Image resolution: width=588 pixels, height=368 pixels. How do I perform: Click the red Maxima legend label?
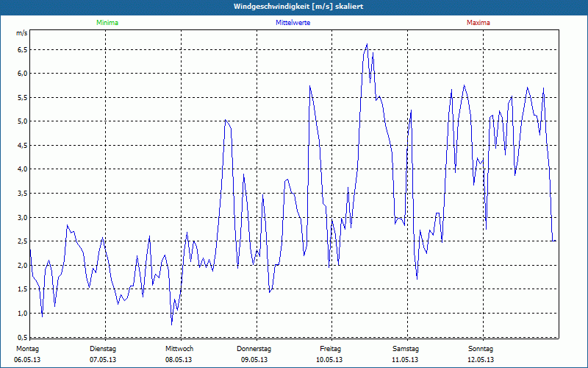pyautogui.click(x=478, y=23)
